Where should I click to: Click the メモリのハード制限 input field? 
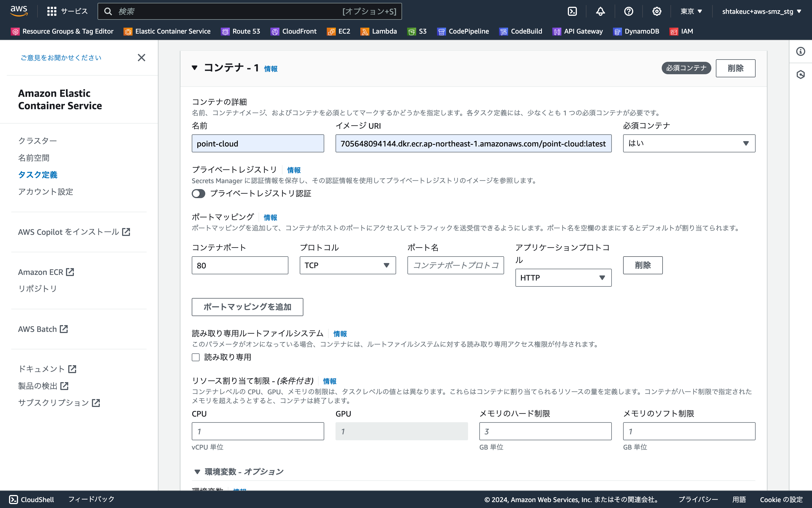pyautogui.click(x=545, y=431)
